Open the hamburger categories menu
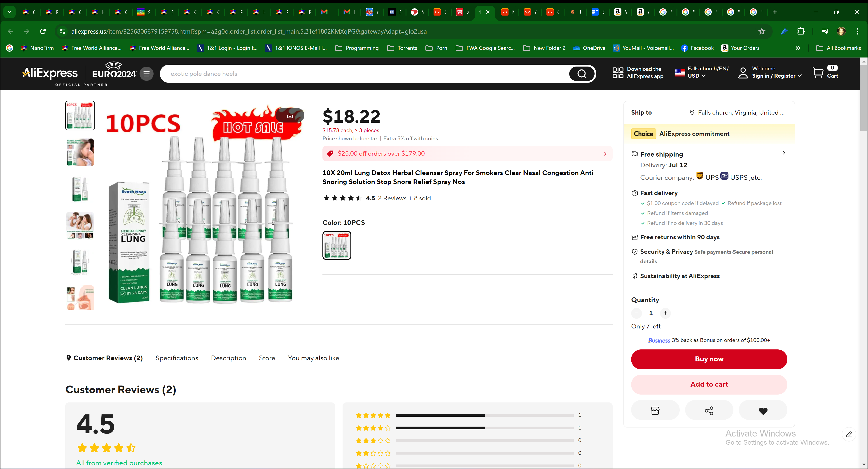The width and height of the screenshot is (868, 469). coord(147,74)
